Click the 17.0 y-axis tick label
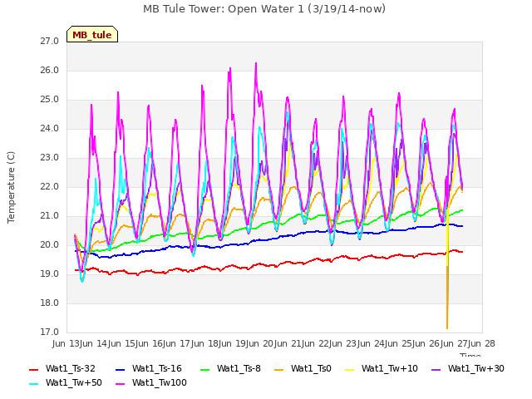The image size is (532, 399). pos(50,332)
